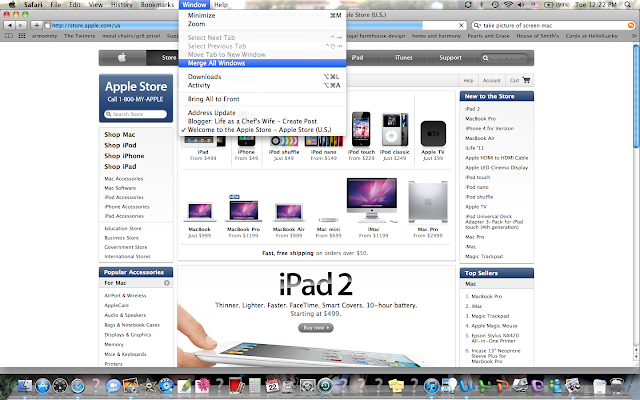Screen dimensions: 640x400
Task: Open the Trash in the Dock
Action: tap(617, 385)
